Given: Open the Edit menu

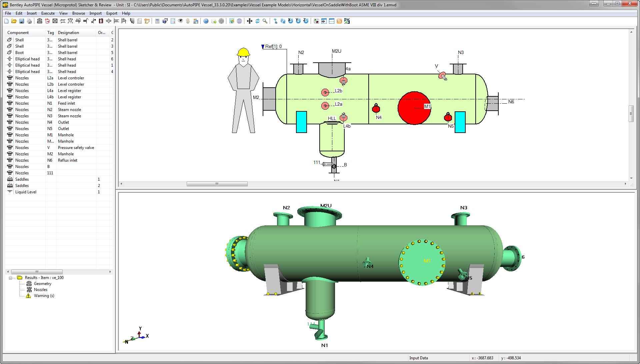Looking at the screenshot, I should coord(19,13).
